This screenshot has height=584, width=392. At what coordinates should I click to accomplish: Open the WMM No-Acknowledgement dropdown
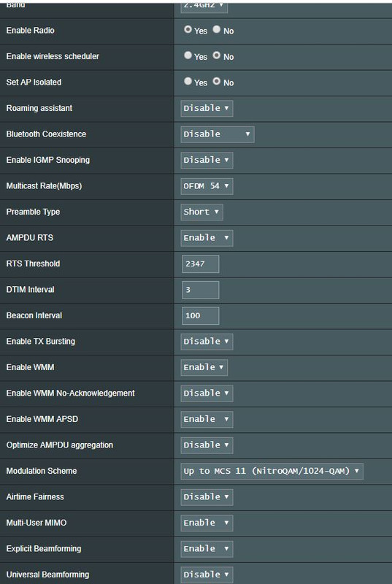click(207, 393)
